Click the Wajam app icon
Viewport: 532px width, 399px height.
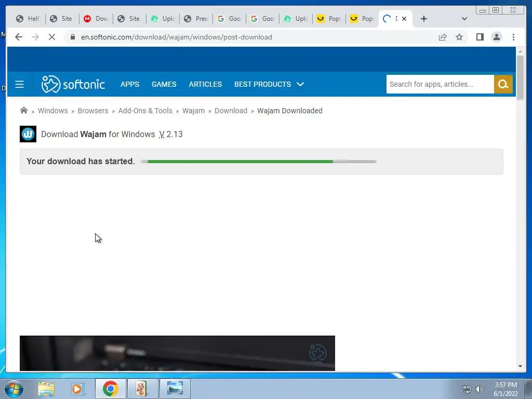28,134
